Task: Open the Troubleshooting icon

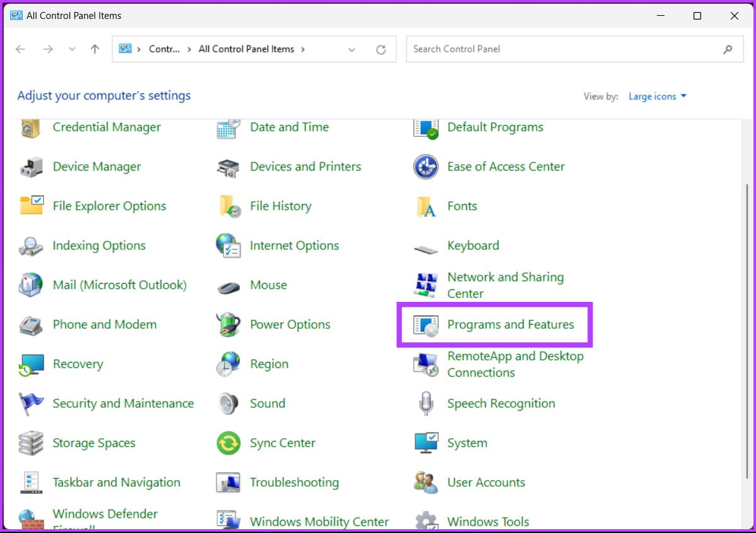Action: (228, 483)
